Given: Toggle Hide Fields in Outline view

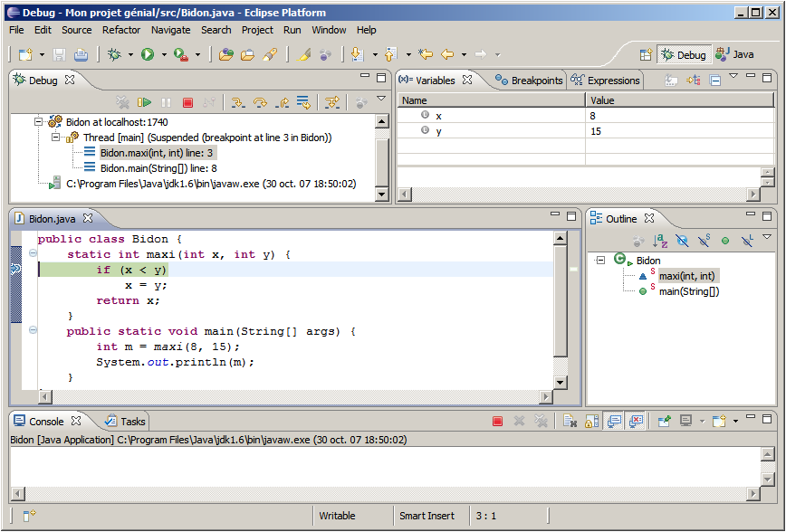Looking at the screenshot, I should click(682, 241).
